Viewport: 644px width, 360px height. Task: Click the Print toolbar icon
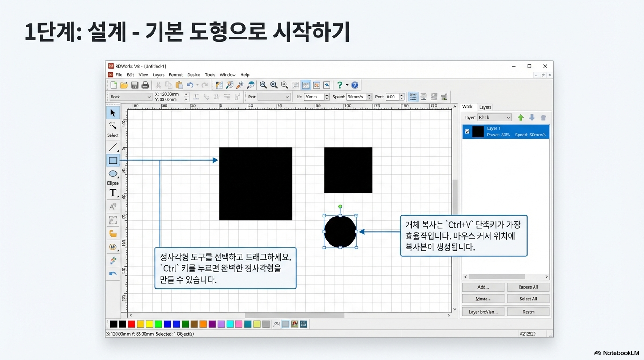145,85
